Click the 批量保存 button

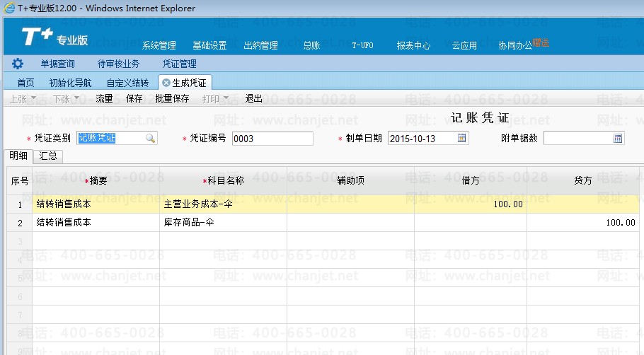pos(172,99)
